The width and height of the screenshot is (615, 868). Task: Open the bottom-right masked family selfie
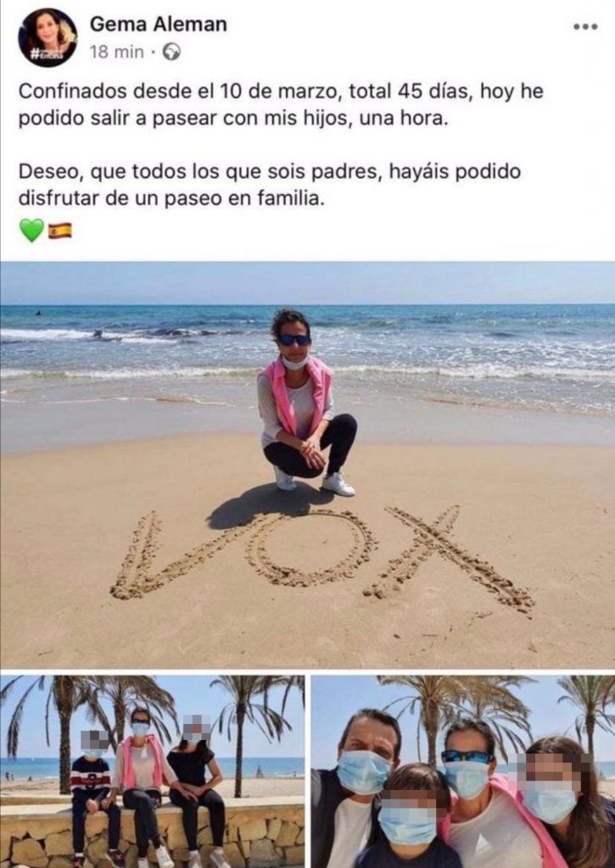pos(463,771)
